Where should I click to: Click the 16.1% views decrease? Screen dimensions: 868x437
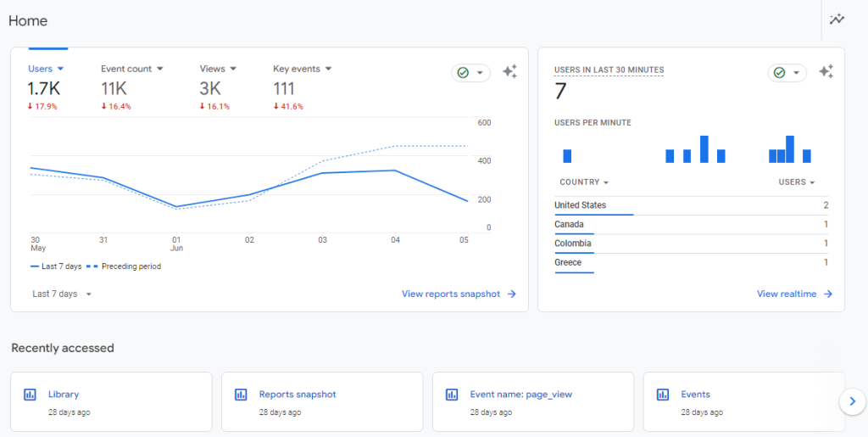pos(214,107)
